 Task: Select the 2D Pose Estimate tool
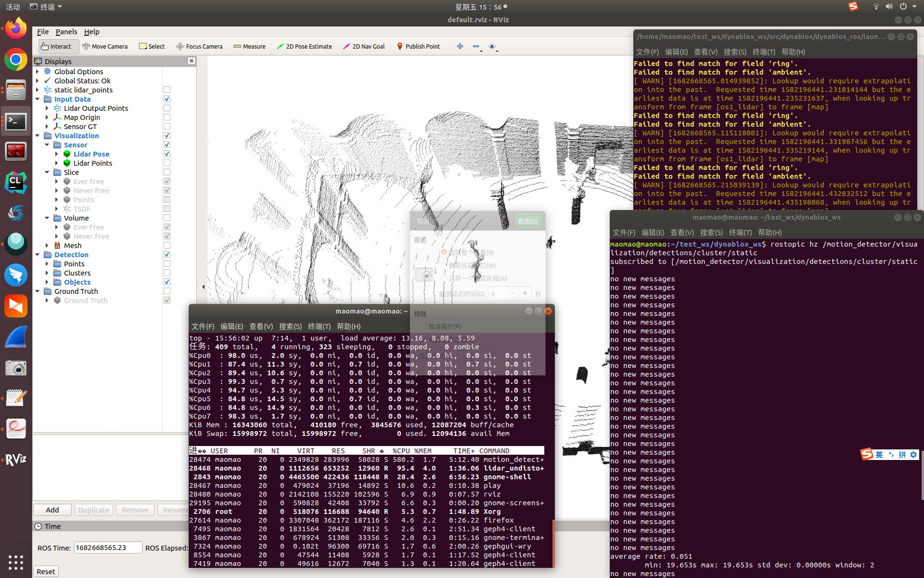point(304,46)
